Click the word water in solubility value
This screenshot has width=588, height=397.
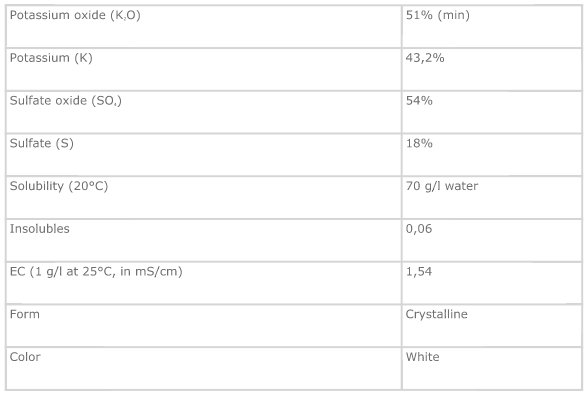(x=461, y=186)
